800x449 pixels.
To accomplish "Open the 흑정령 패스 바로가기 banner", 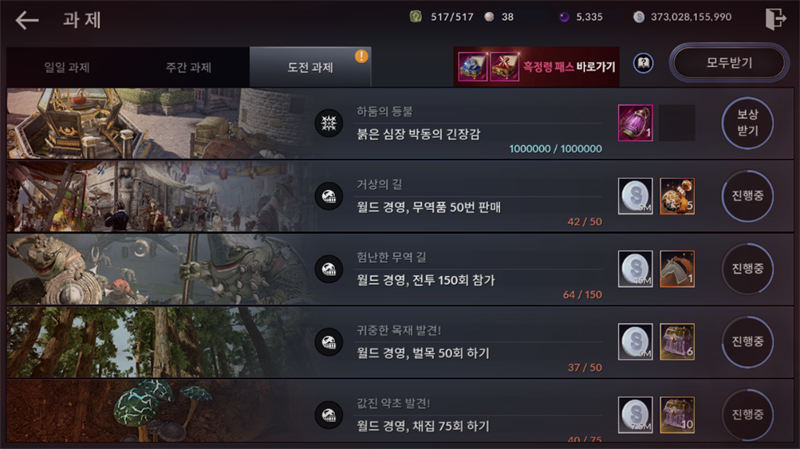I will (x=536, y=67).
